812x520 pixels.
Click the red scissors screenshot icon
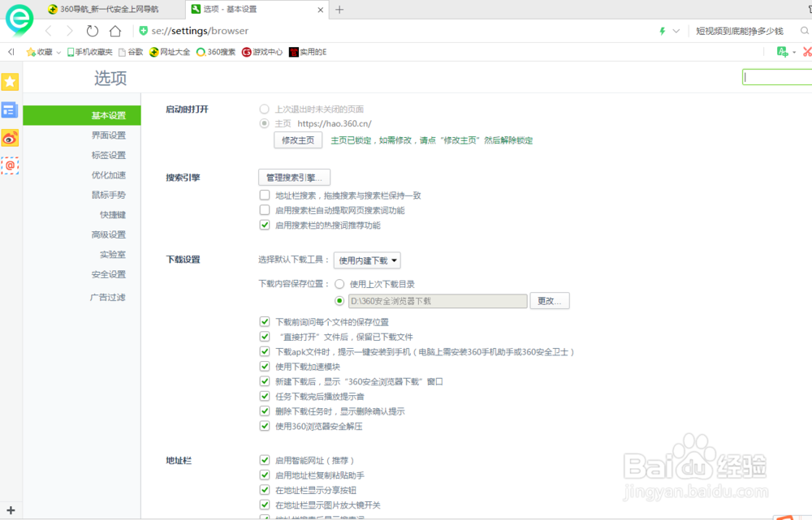coord(807,51)
